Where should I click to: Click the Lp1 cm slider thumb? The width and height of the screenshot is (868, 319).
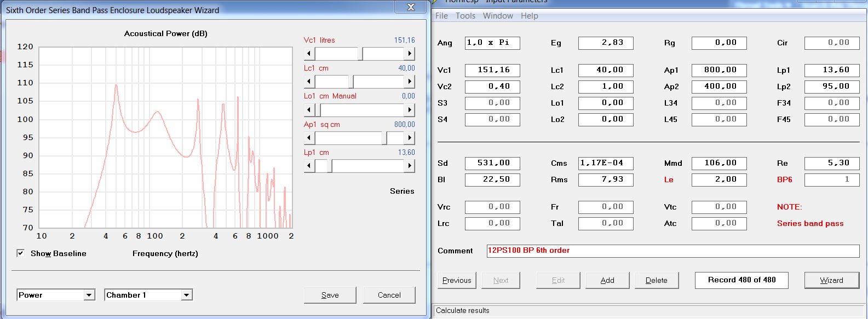[330, 166]
